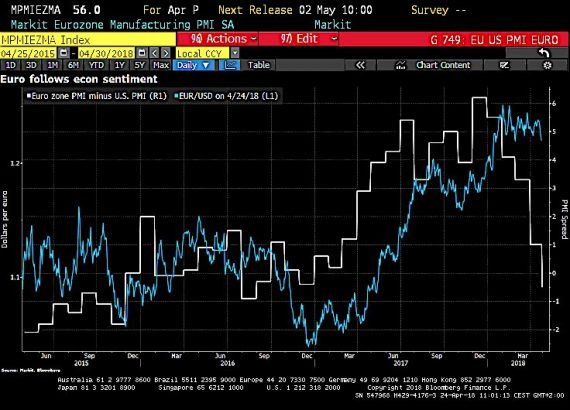Click the MPMIEZMA ticker in header
The image size is (570, 410).
36,9
